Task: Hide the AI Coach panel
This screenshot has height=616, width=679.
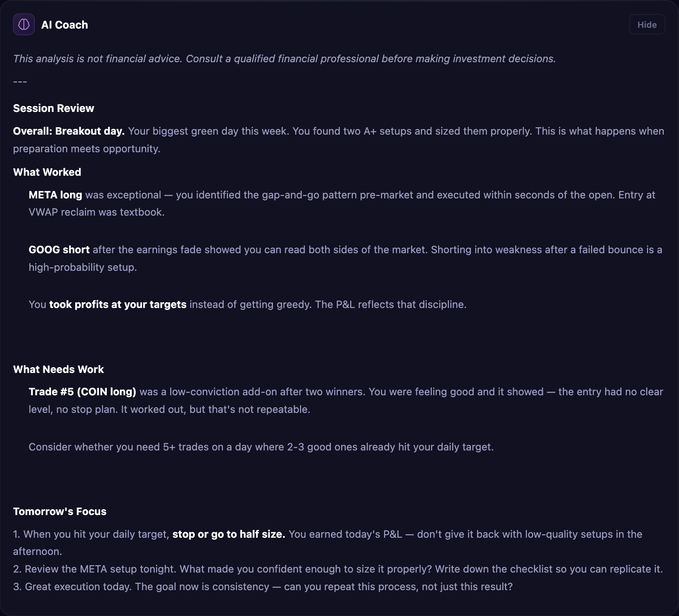Action: pyautogui.click(x=647, y=24)
